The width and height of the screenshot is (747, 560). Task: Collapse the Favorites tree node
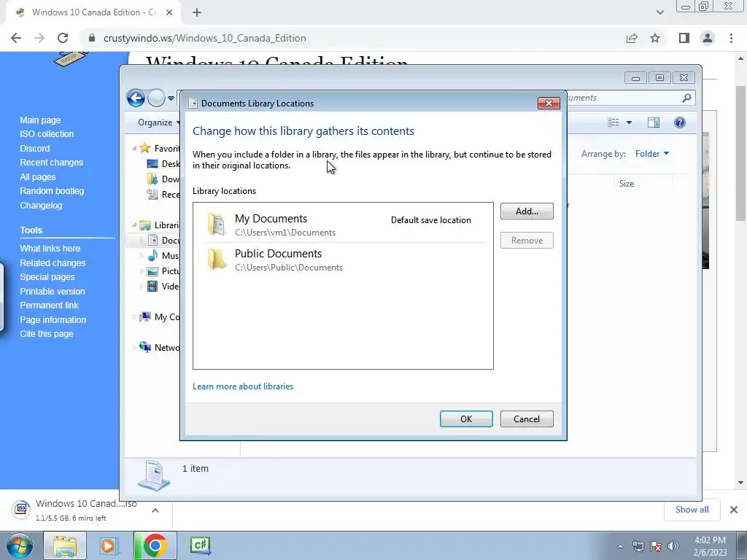[x=134, y=149]
